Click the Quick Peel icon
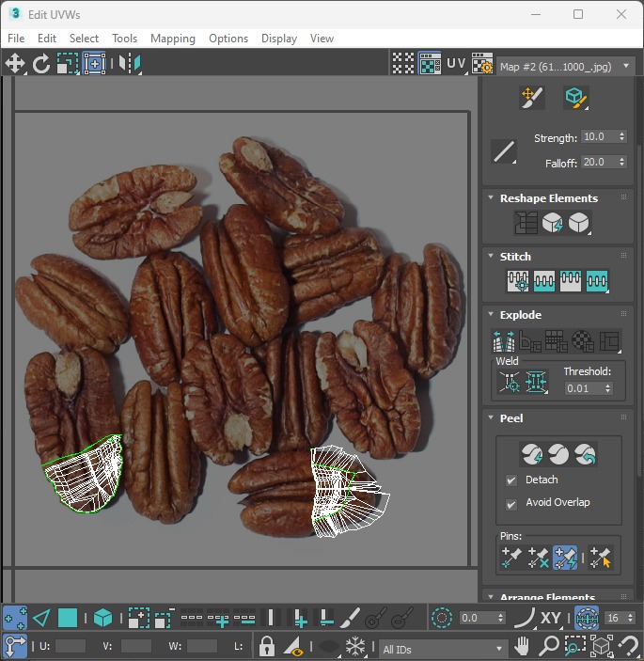The height and width of the screenshot is (661, 644). pos(532,454)
